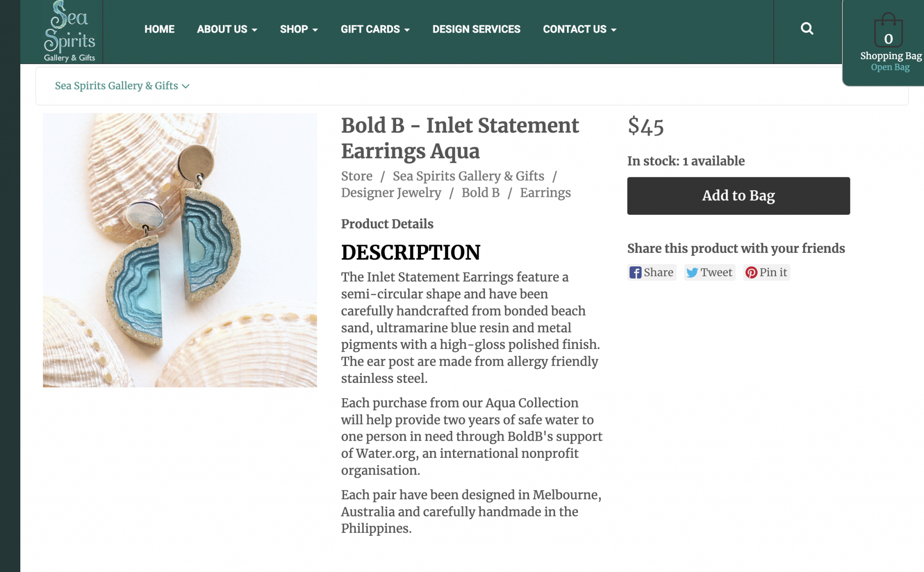
Task: Open the shopping bag icon
Action: tap(888, 30)
